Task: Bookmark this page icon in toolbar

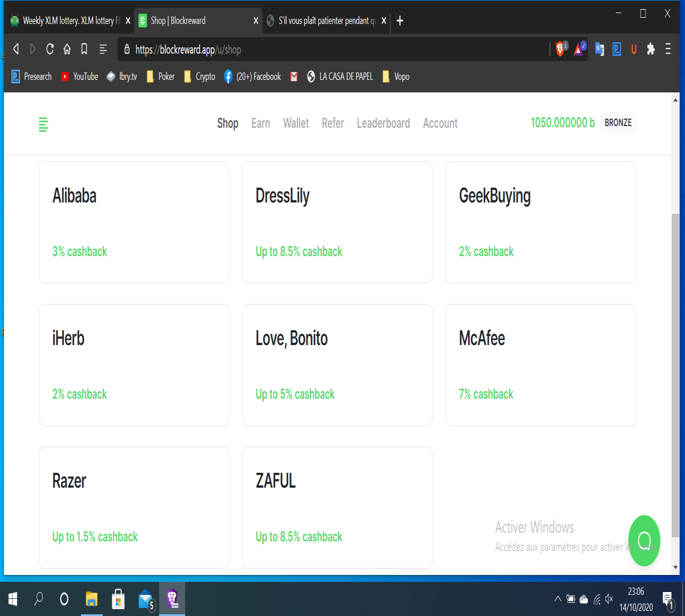Action: tap(84, 49)
